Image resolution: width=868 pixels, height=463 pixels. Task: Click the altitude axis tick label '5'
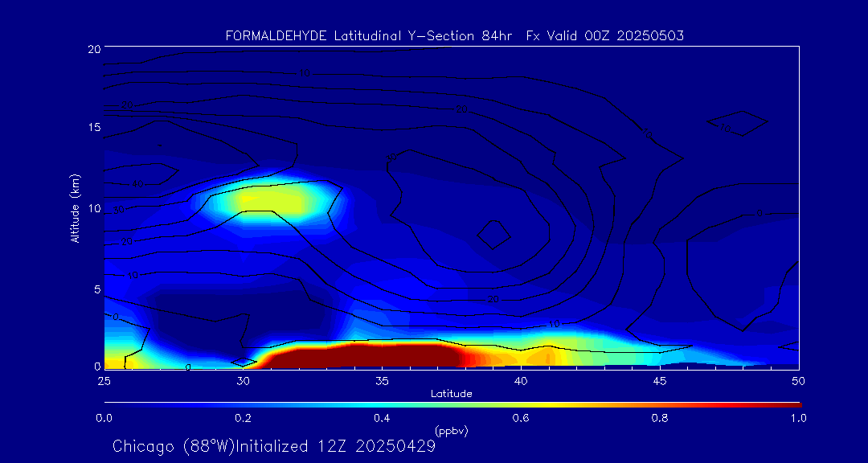pyautogui.click(x=96, y=289)
